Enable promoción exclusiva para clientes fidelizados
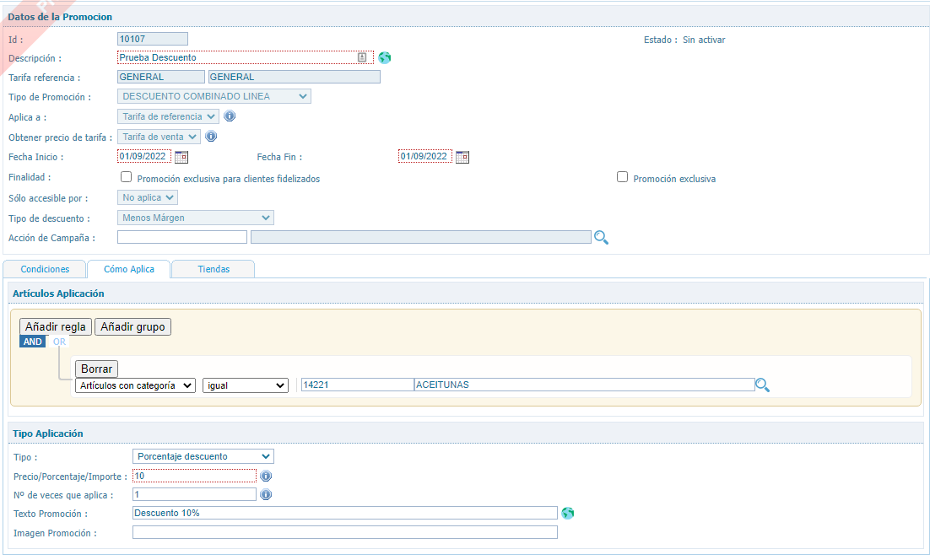This screenshot has width=930, height=560. [127, 178]
